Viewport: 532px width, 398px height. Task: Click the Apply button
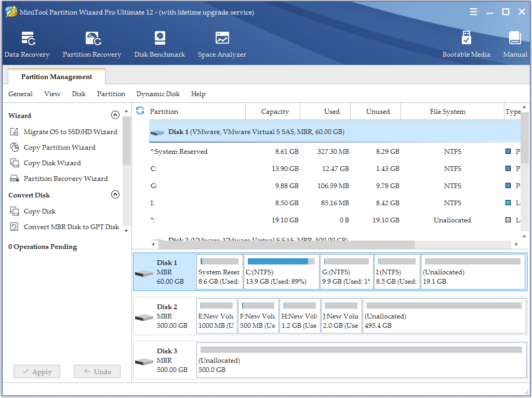(x=37, y=372)
